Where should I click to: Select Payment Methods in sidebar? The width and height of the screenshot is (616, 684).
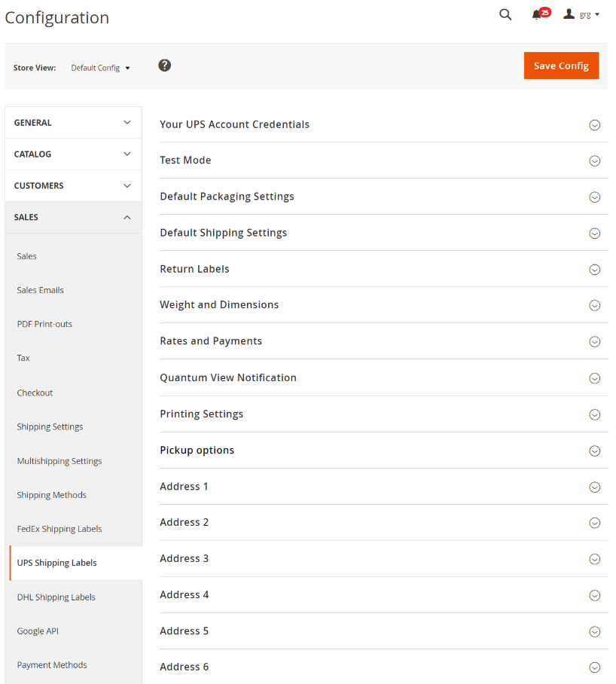52,665
